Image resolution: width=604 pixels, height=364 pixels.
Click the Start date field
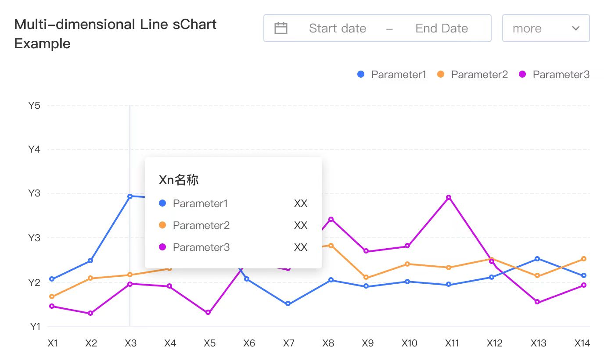coord(337,29)
